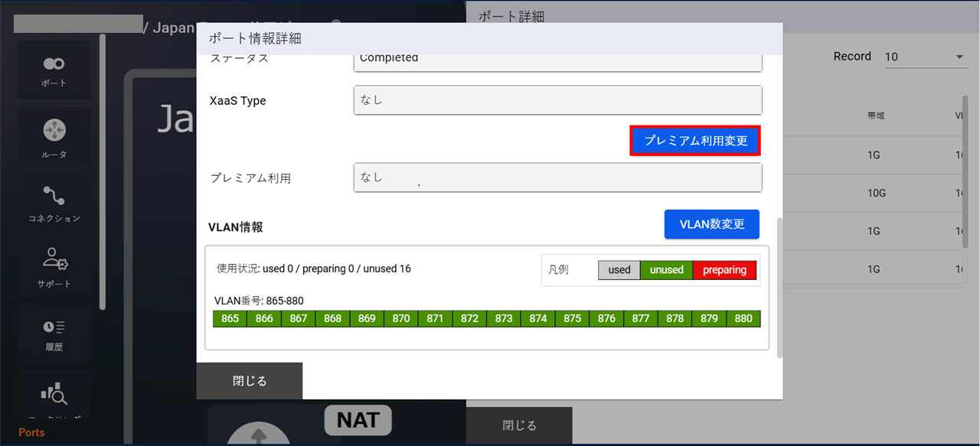Click the 帯域 column header
Screen dimensions: 980x446
[x=876, y=116]
